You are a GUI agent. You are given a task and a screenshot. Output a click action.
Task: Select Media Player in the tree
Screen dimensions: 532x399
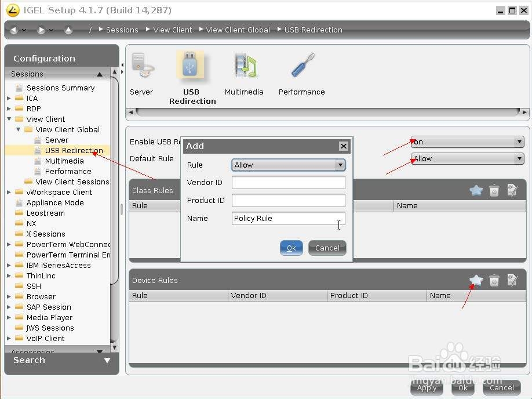[49, 318]
